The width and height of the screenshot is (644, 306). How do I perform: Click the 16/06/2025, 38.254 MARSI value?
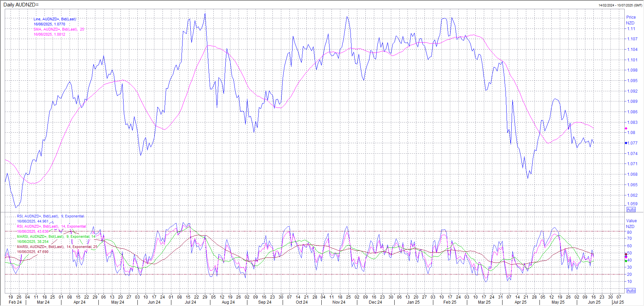coord(33,242)
